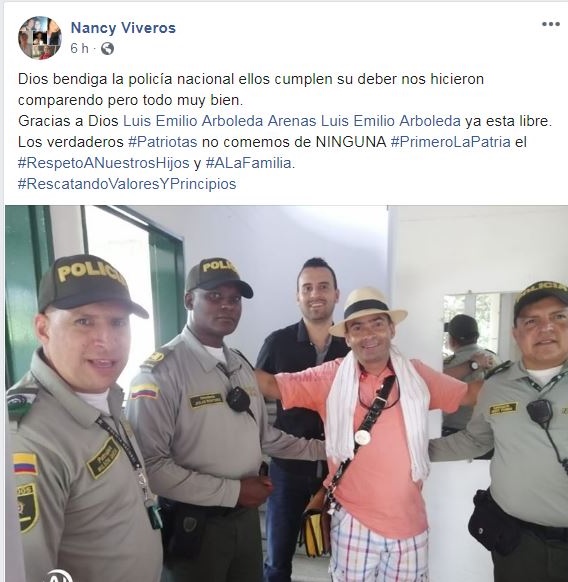This screenshot has height=582, width=568.
Task: Follow the #PrimeroLaPatria hashtag
Action: coord(450,142)
